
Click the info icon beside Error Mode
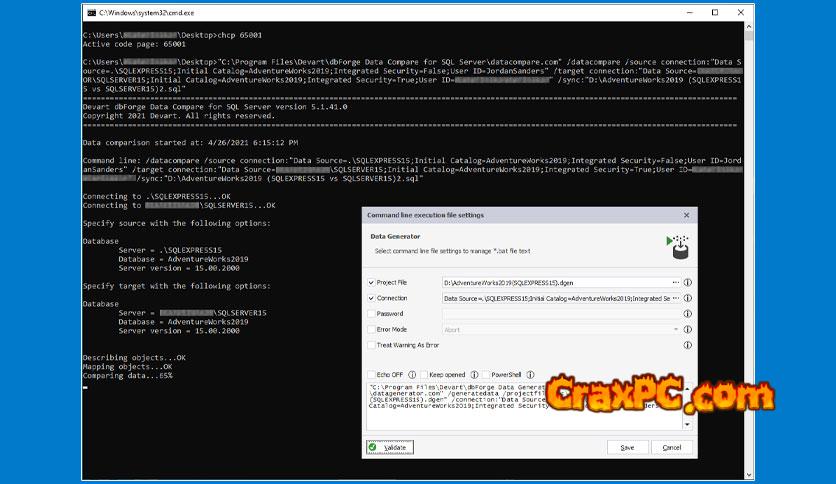pyautogui.click(x=688, y=329)
